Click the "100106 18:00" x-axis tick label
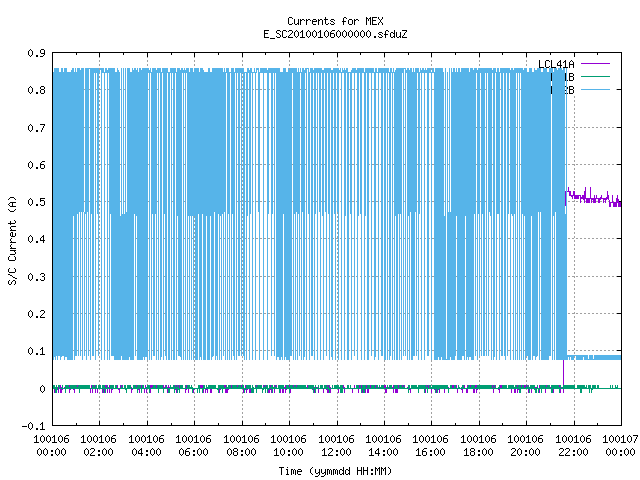The height and width of the screenshot is (480, 640). 478,446
